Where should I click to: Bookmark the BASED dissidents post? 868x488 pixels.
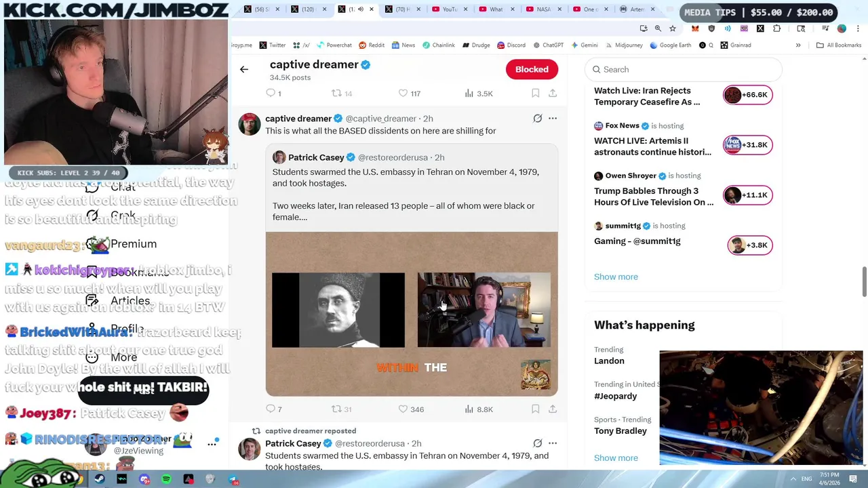pyautogui.click(x=535, y=409)
